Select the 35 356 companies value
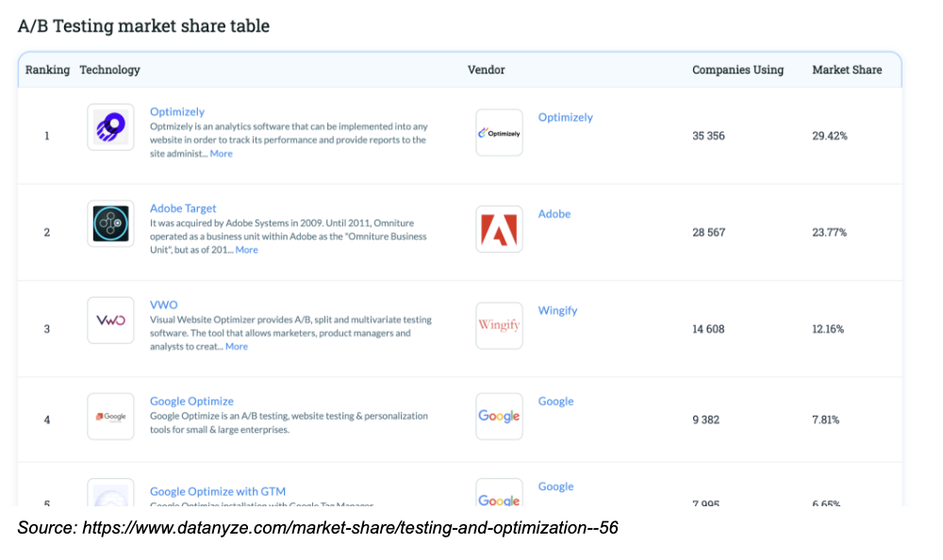Screen dimensions: 943x560 tap(708, 136)
